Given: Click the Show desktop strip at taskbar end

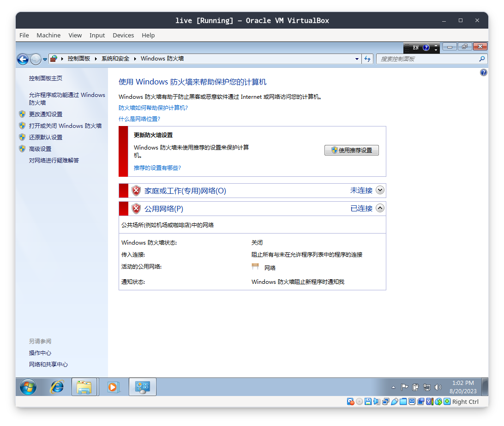Looking at the screenshot, I should click(x=485, y=387).
